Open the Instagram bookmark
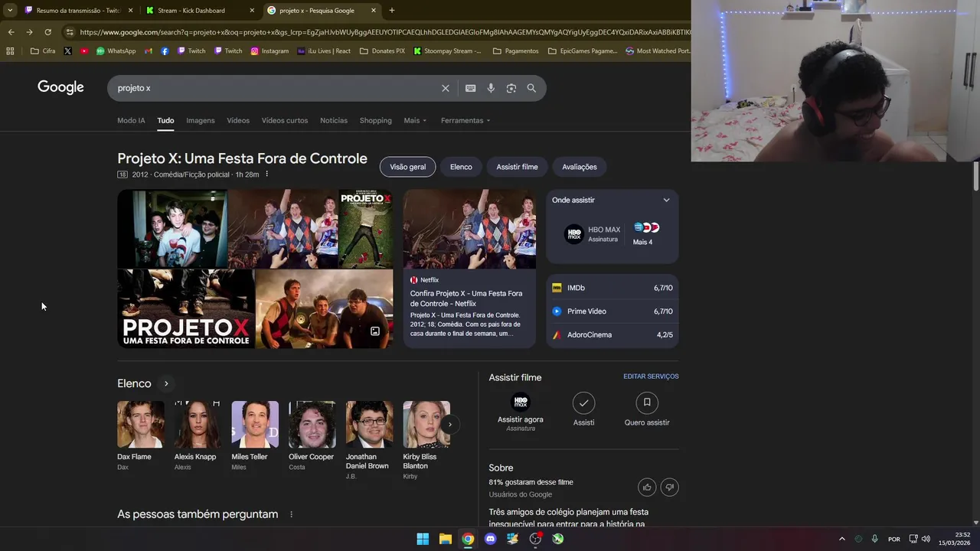Image resolution: width=980 pixels, height=551 pixels. coord(269,51)
